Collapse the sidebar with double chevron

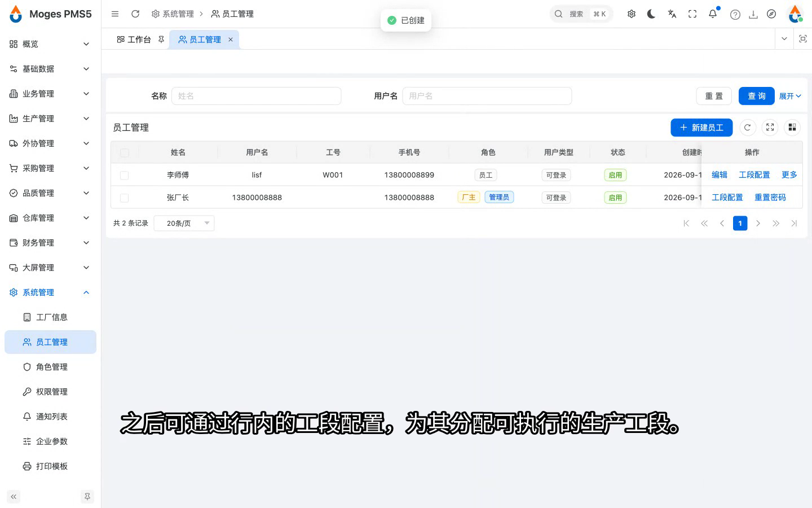click(x=14, y=497)
